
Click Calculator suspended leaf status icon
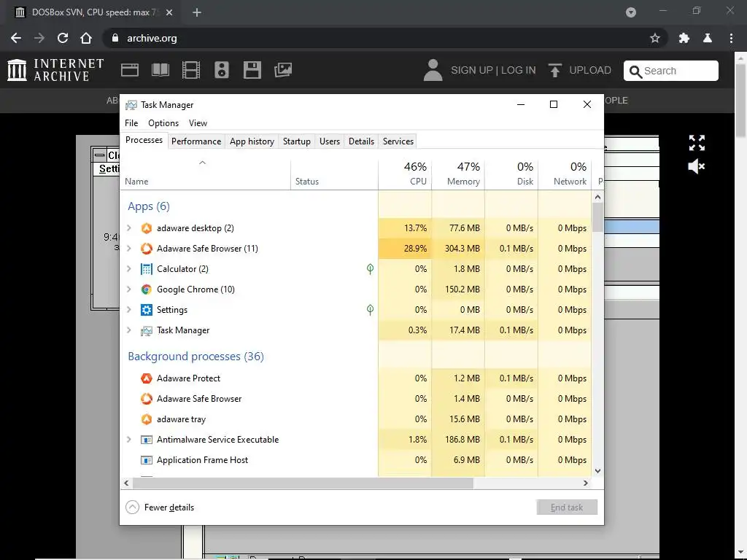click(370, 269)
